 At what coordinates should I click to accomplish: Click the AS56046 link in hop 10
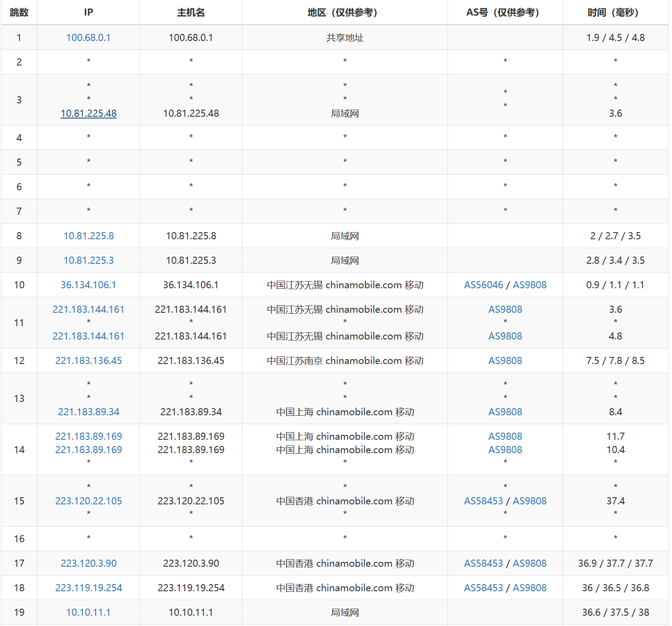(484, 285)
